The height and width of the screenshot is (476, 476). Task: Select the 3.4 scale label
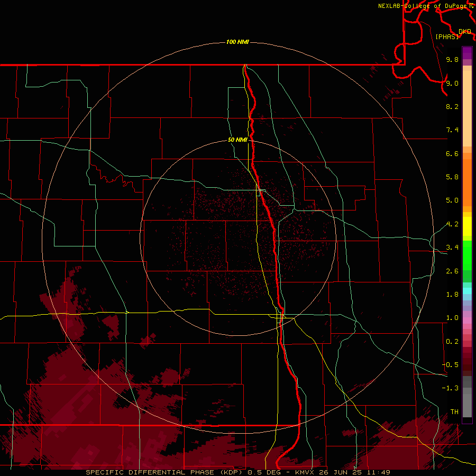point(452,248)
